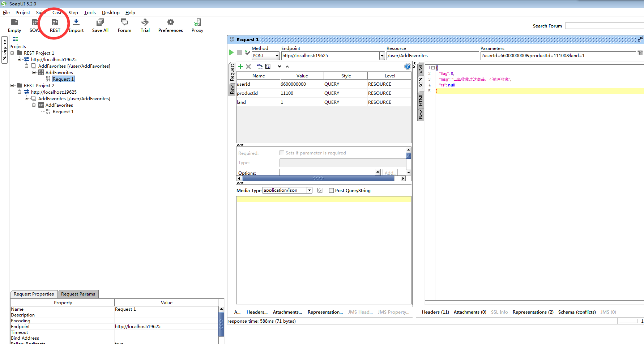The width and height of the screenshot is (644, 344).
Task: Click the detach window icon of Request 1 panel
Action: (640, 39)
